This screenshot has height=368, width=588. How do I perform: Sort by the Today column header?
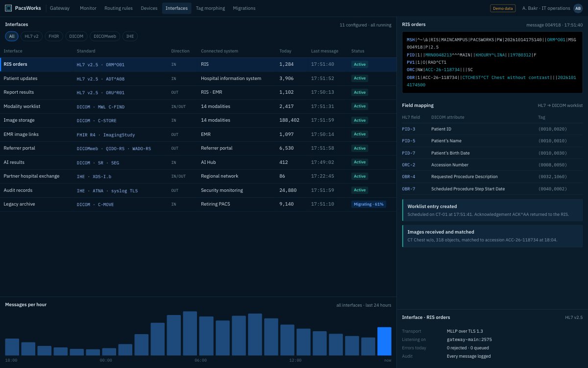click(x=285, y=51)
